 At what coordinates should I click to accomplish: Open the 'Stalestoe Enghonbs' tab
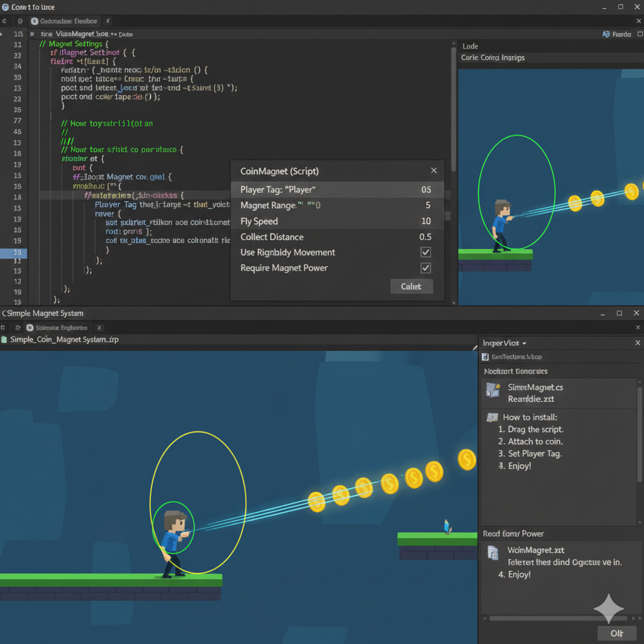tap(62, 328)
